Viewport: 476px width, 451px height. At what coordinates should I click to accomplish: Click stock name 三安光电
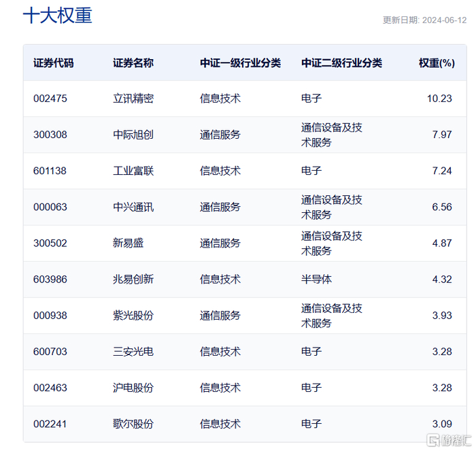click(133, 352)
